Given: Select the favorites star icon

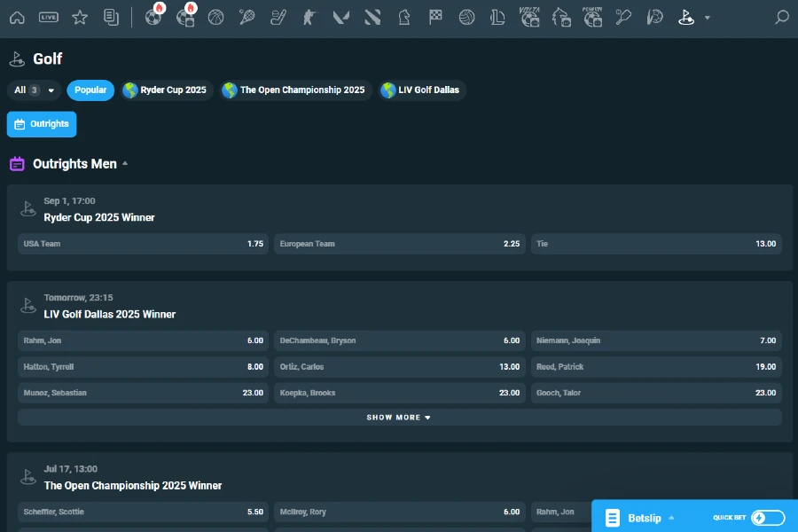Looking at the screenshot, I should click(x=80, y=16).
